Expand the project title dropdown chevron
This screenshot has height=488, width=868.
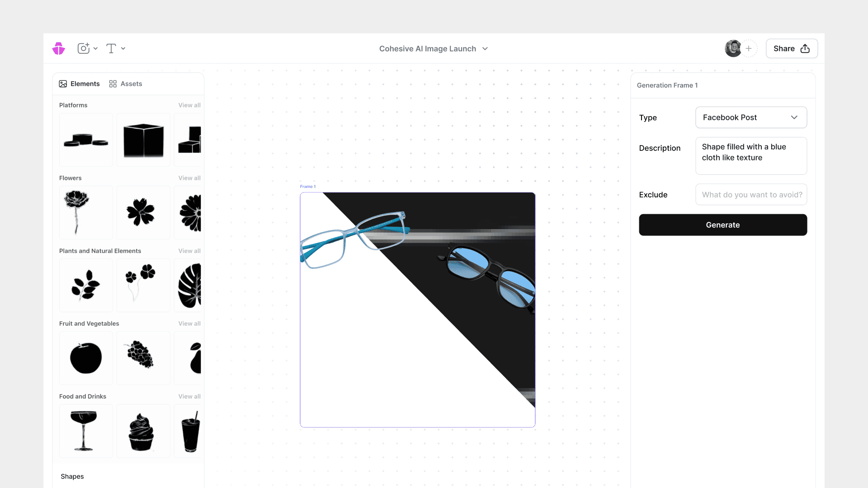(x=485, y=49)
